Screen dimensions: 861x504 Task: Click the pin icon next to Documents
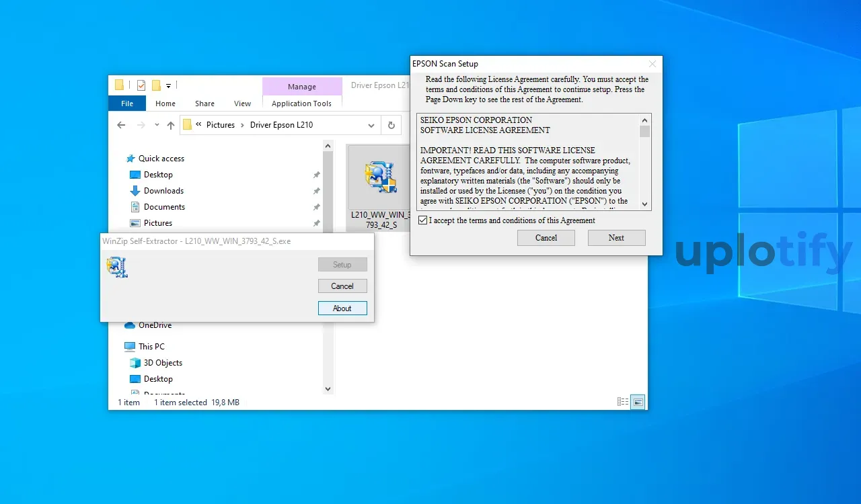316,207
